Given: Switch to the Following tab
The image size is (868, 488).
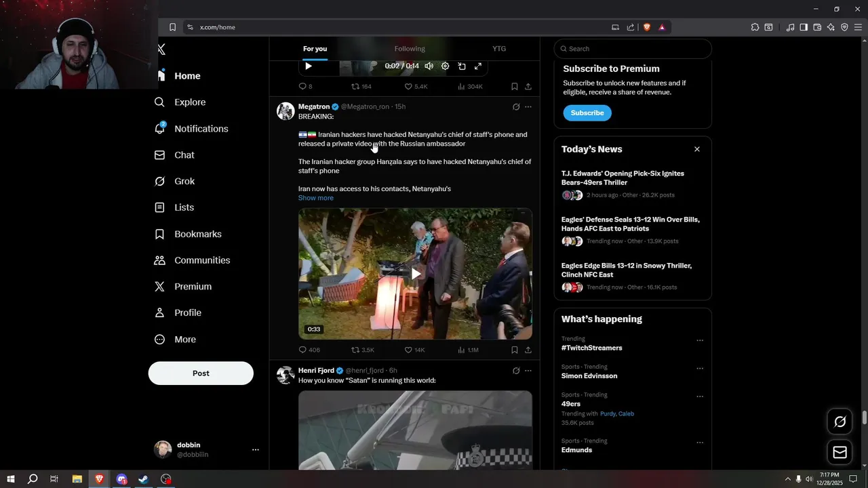Looking at the screenshot, I should coord(410,49).
